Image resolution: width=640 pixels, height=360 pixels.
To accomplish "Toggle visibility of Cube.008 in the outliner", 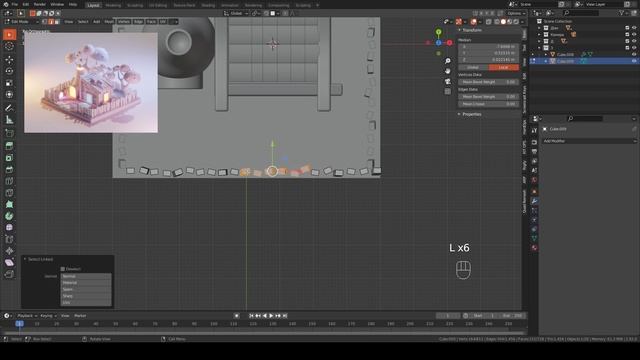I will pyautogui.click(x=634, y=54).
